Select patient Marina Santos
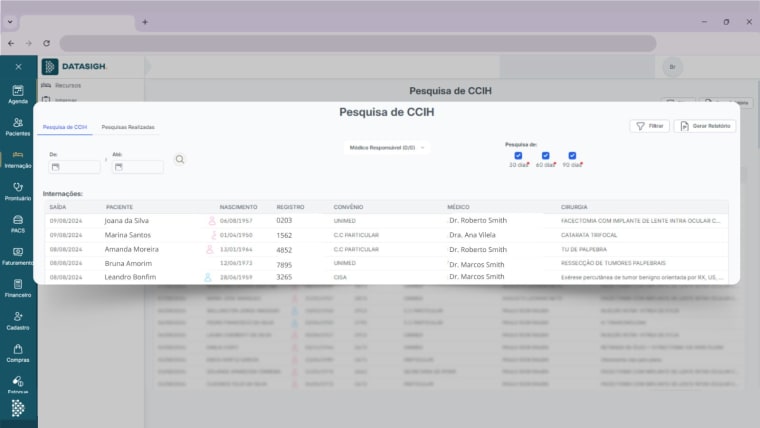This screenshot has height=428, width=760. click(x=128, y=235)
